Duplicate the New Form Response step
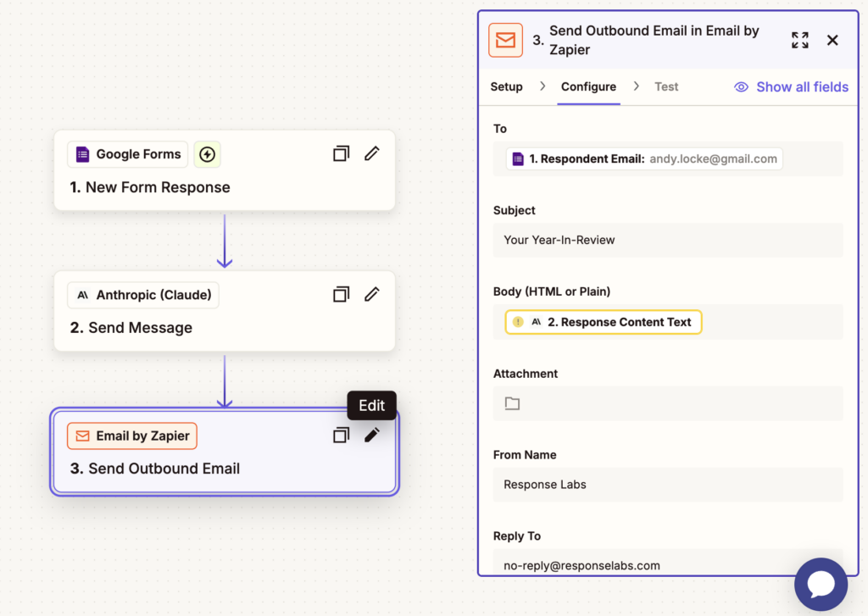Image resolution: width=868 pixels, height=616 pixels. 341,154
